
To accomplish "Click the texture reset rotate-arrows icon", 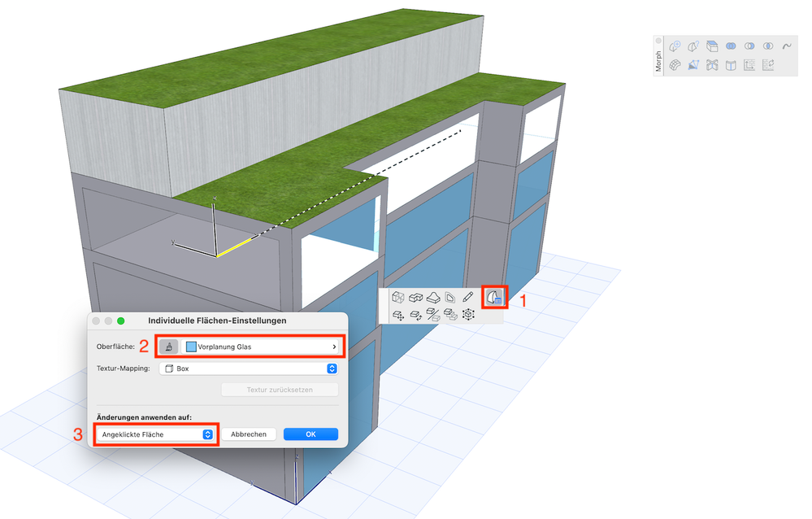I will point(768,65).
